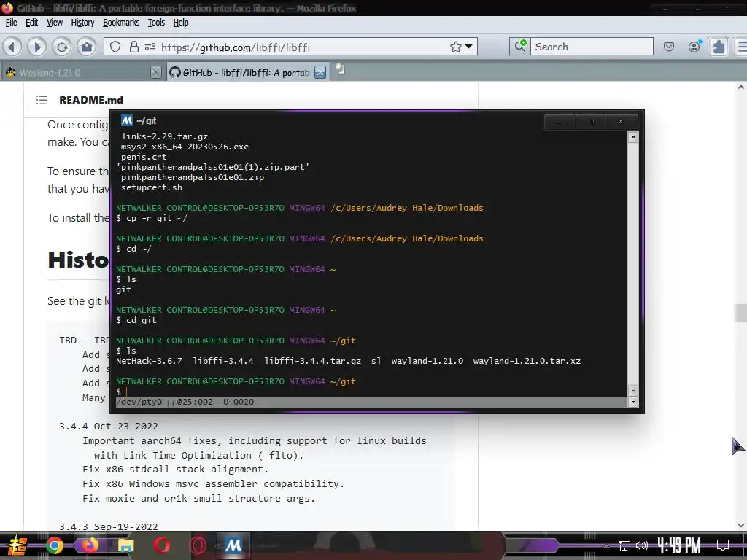Open a new tab with the new-tab button
The image size is (747, 560).
point(340,69)
